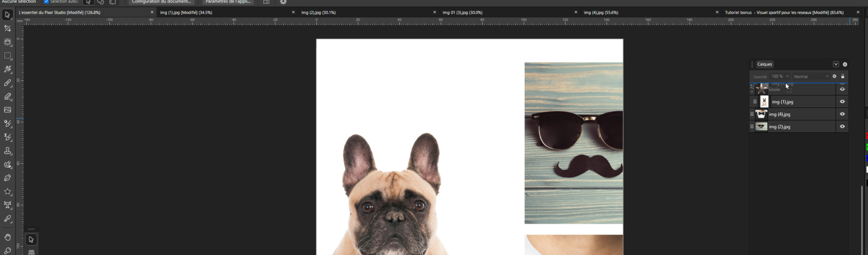Select the Star shape tool
This screenshot has width=868, height=255.
[x=7, y=192]
